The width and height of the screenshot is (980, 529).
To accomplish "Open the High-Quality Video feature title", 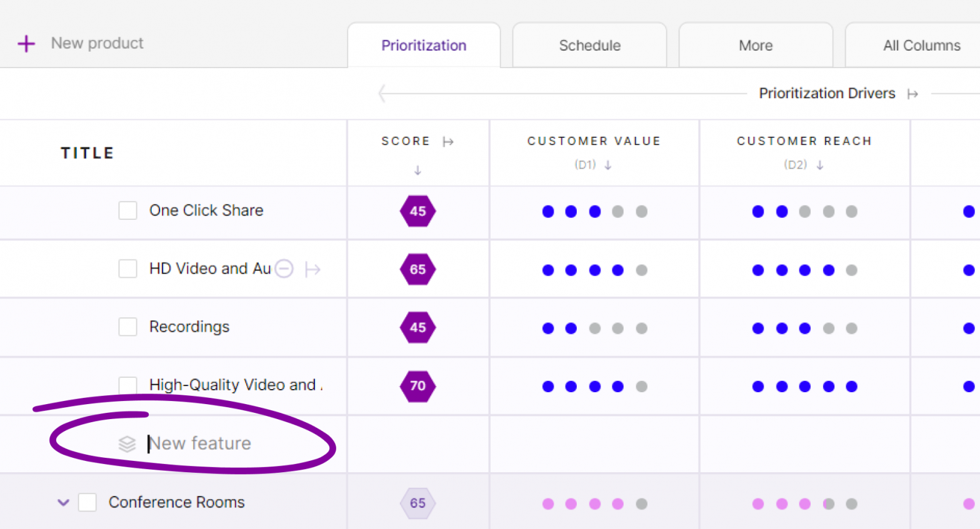I will [235, 385].
